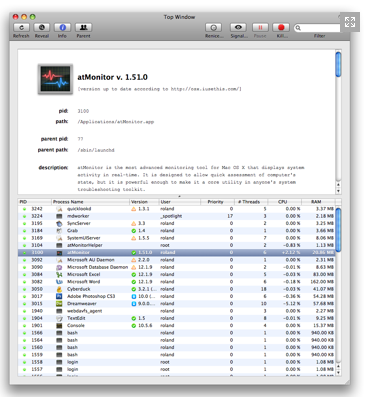Viewport: 370px width, 397px height.
Task: Click the blue version icon for Photoshop CS3
Action: click(134, 296)
